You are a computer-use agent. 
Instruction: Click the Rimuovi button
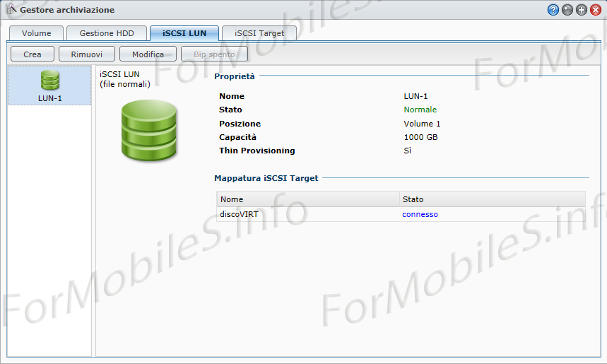(87, 54)
